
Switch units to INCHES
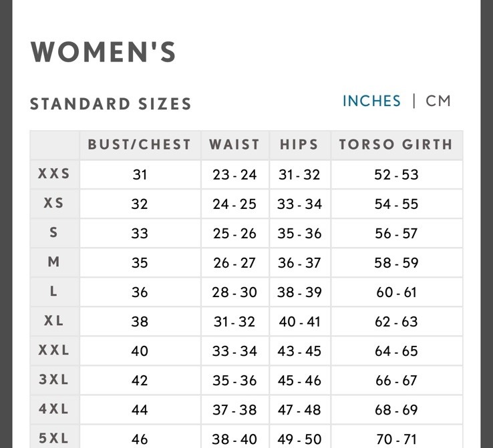(371, 101)
